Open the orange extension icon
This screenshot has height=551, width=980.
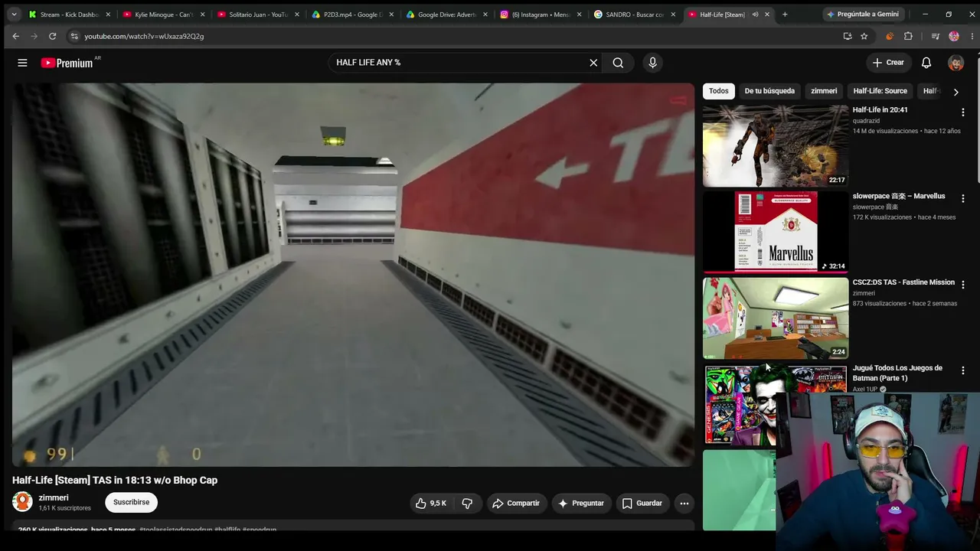(x=889, y=36)
